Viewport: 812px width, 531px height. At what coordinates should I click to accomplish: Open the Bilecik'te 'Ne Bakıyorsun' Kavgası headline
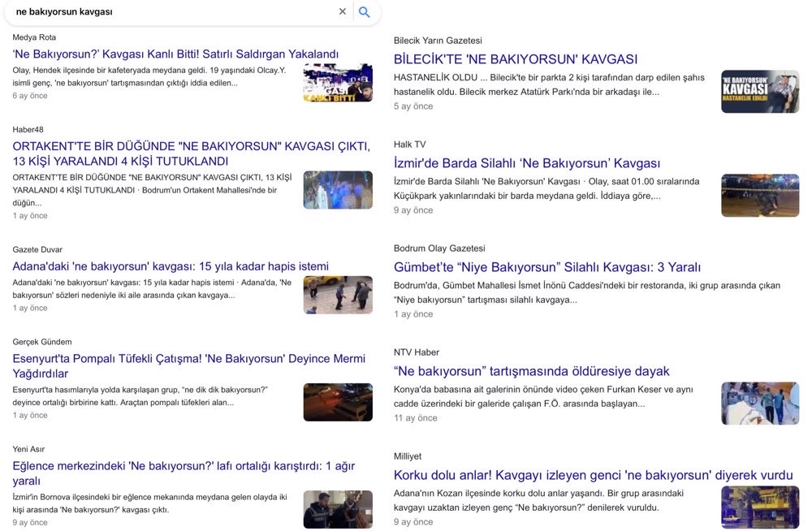(516, 59)
